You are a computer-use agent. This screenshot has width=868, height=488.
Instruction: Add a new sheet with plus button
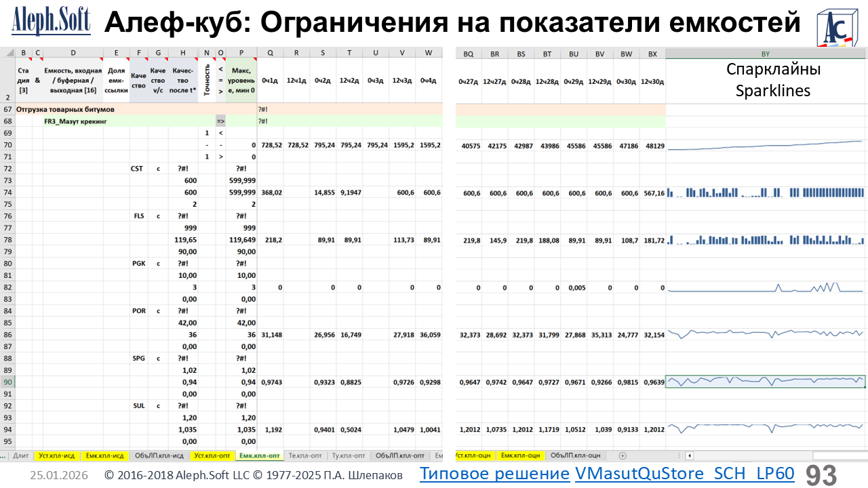[623, 455]
